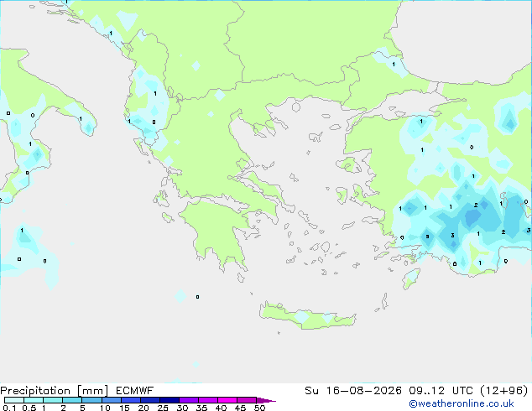This screenshot has height=411, width=532.
Task: Click the legend label '35'
Action: point(201,408)
